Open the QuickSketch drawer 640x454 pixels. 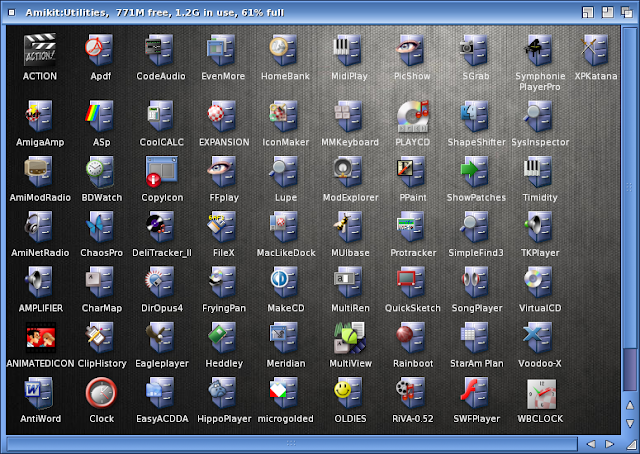pos(411,283)
